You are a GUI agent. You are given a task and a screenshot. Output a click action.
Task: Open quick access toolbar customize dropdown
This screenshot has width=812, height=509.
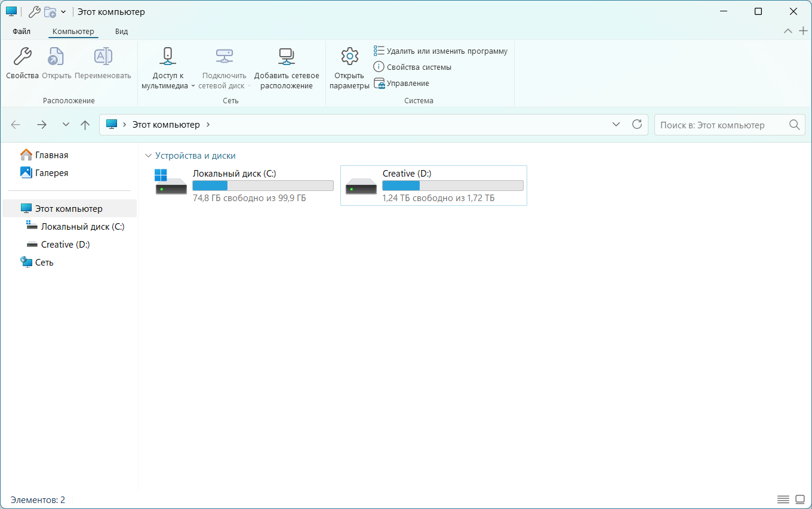[63, 12]
